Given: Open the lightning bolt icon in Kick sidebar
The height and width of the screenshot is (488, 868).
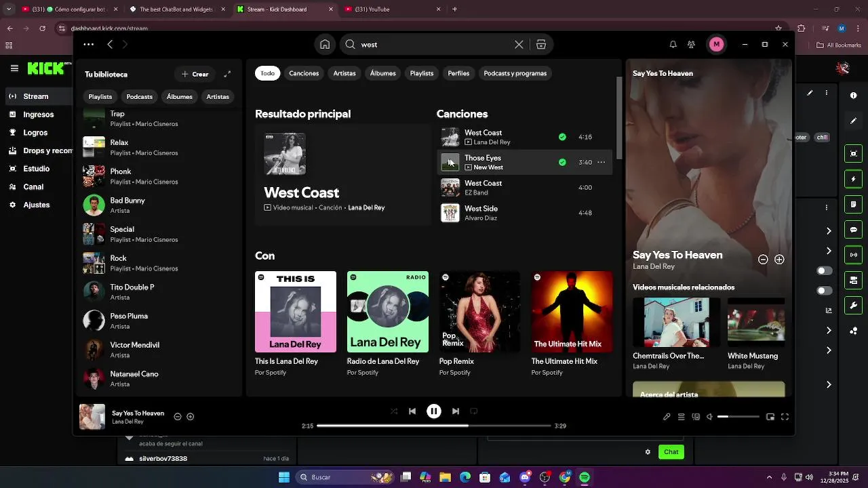Looking at the screenshot, I should 854,180.
